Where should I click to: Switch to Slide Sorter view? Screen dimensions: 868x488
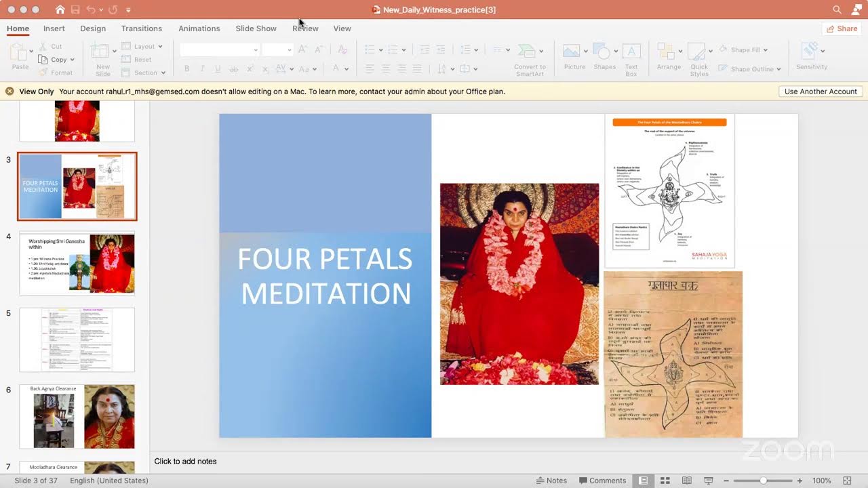point(665,481)
